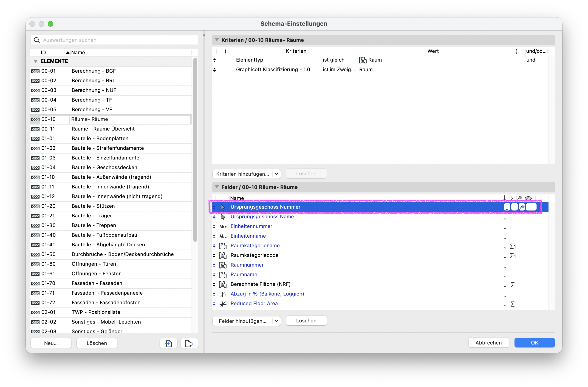The width and height of the screenshot is (588, 387).
Task: Click the import schema icon button
Action: click(x=169, y=343)
